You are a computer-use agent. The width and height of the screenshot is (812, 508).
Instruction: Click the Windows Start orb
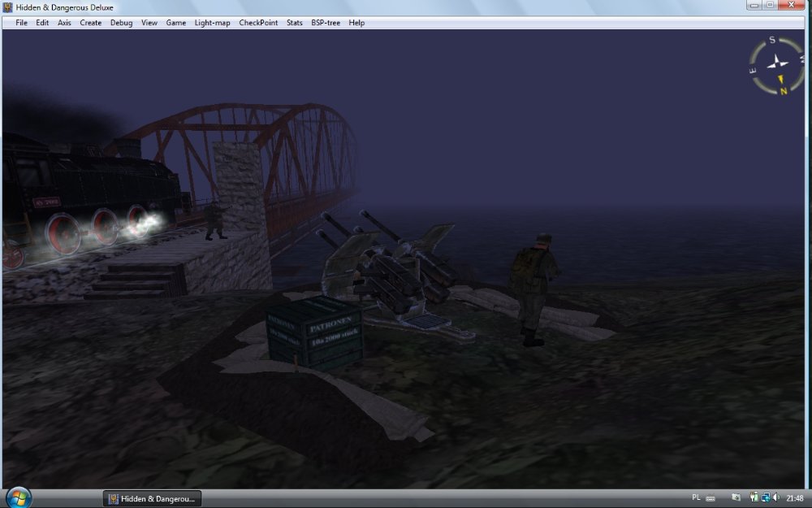tap(18, 497)
